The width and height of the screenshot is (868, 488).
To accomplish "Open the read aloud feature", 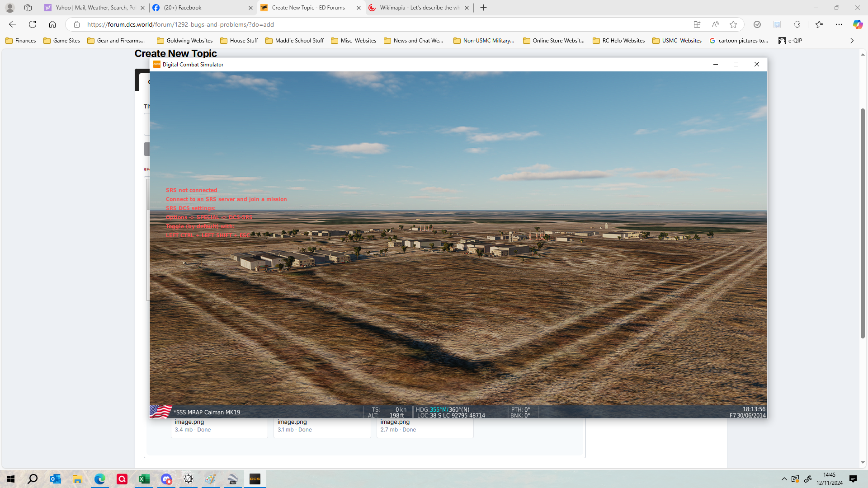I will pos(715,24).
